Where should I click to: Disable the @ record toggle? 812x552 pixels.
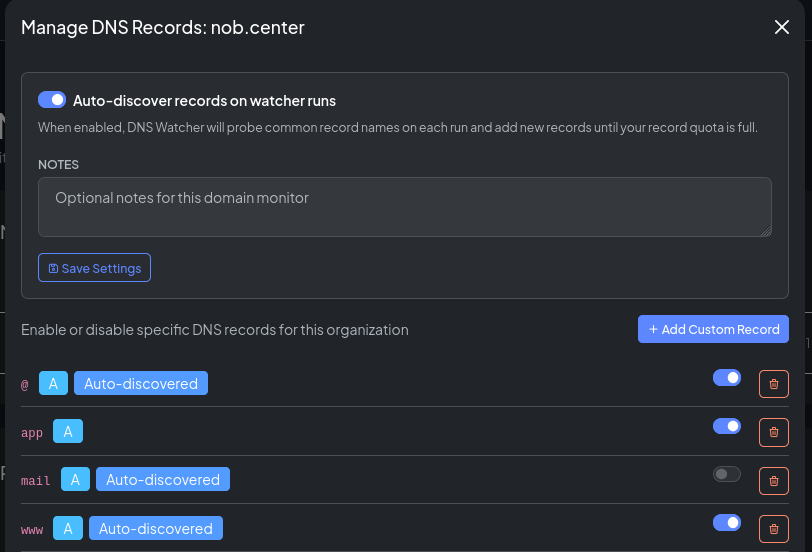727,377
